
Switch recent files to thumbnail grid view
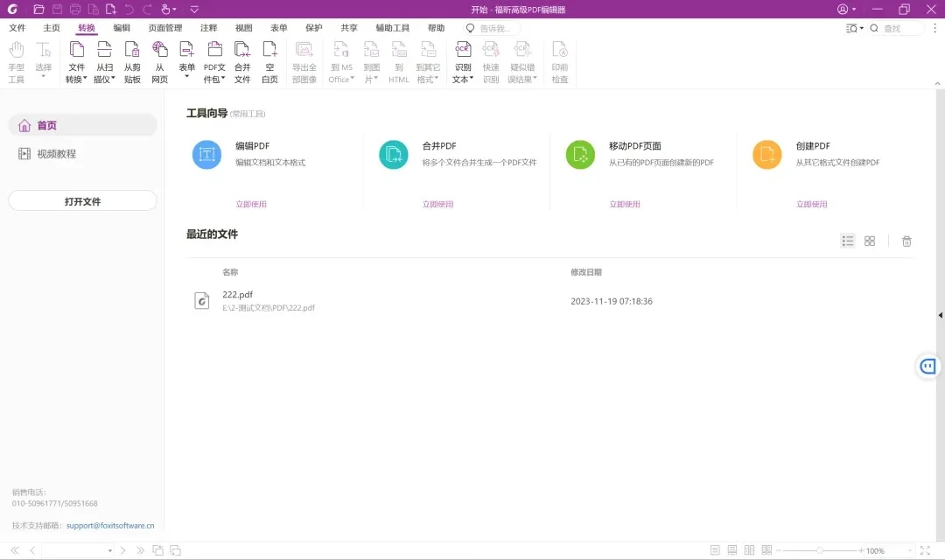click(x=870, y=241)
